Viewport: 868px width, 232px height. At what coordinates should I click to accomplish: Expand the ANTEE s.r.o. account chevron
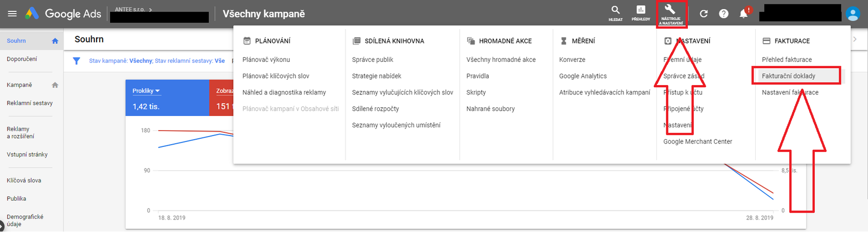150,10
